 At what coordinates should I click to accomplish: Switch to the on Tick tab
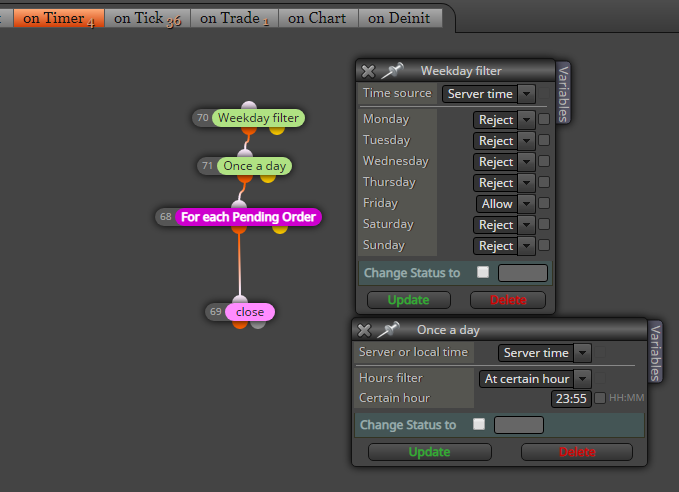click(x=147, y=18)
